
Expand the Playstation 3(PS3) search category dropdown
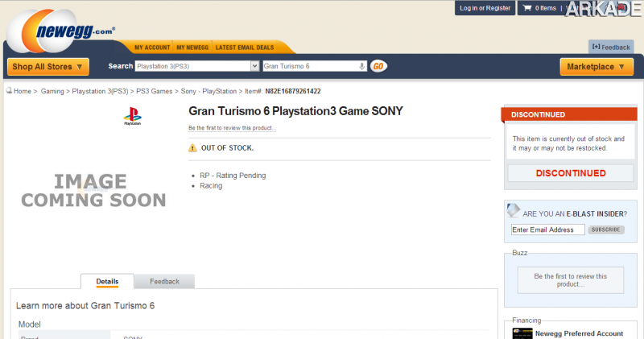254,66
